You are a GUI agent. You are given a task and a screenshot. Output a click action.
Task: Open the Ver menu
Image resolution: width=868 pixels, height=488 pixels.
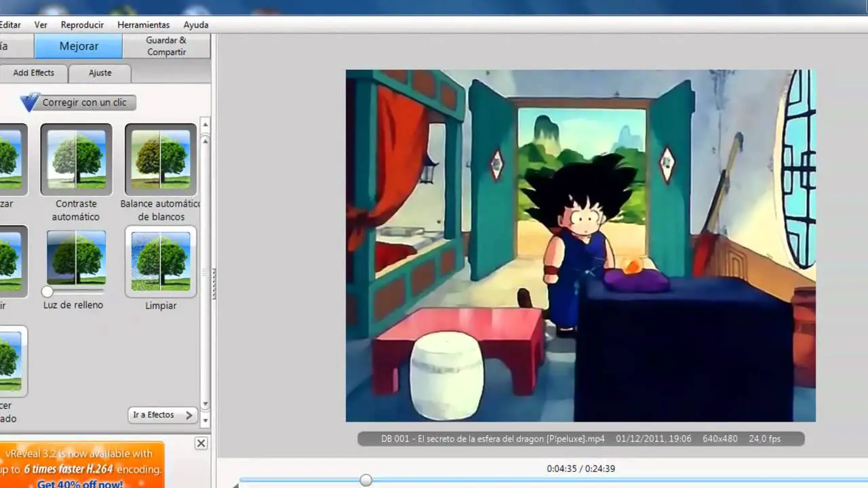[x=41, y=24]
